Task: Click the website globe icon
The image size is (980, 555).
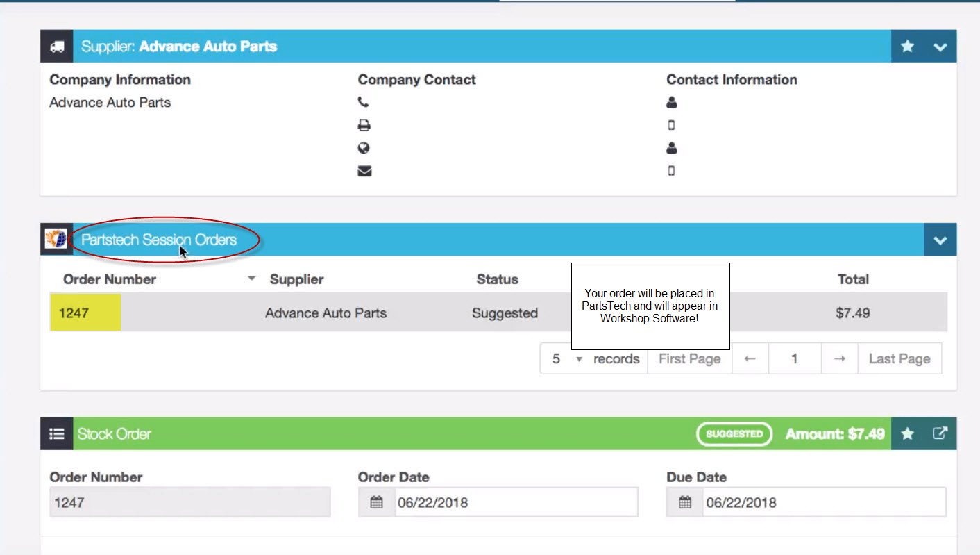Action: click(x=364, y=148)
